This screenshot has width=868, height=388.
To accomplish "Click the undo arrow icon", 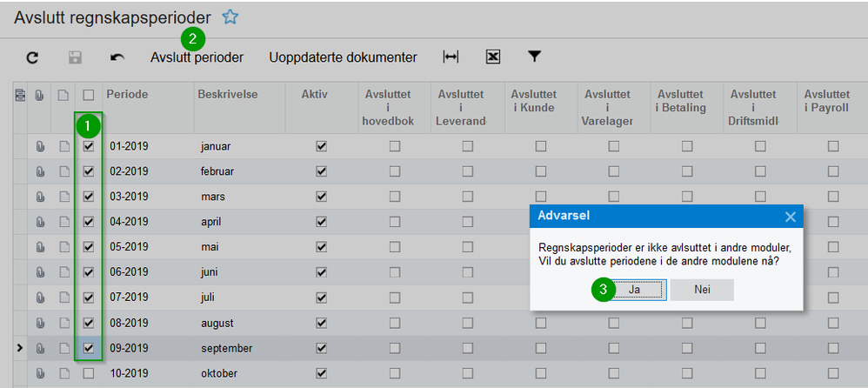I will 117,57.
